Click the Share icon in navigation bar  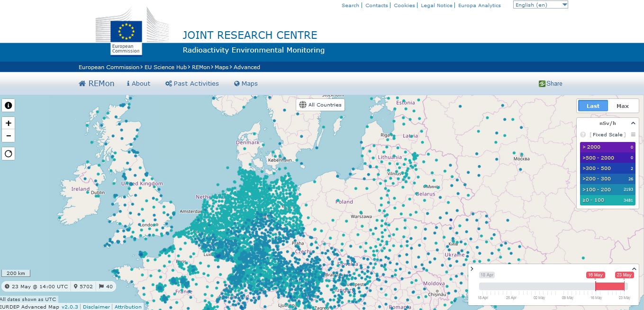click(x=542, y=84)
